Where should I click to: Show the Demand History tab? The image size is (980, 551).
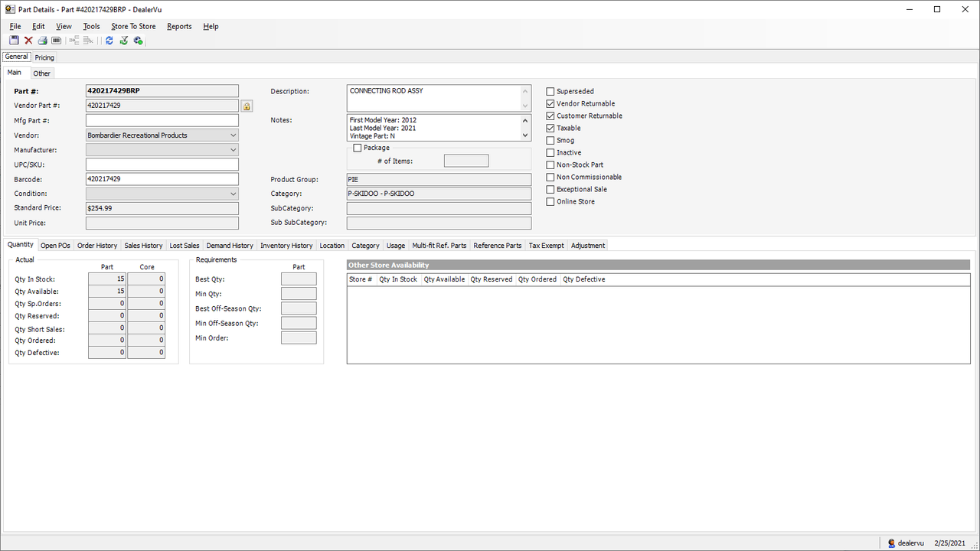point(230,246)
